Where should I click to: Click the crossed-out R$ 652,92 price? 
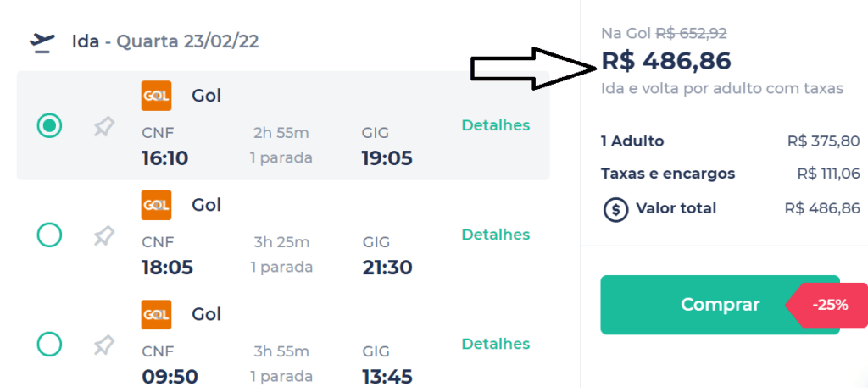(692, 34)
